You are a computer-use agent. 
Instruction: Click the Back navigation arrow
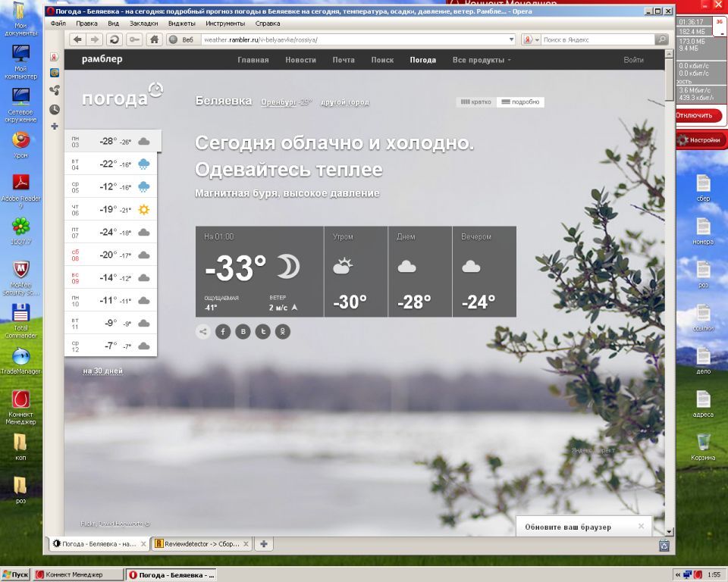(x=77, y=39)
